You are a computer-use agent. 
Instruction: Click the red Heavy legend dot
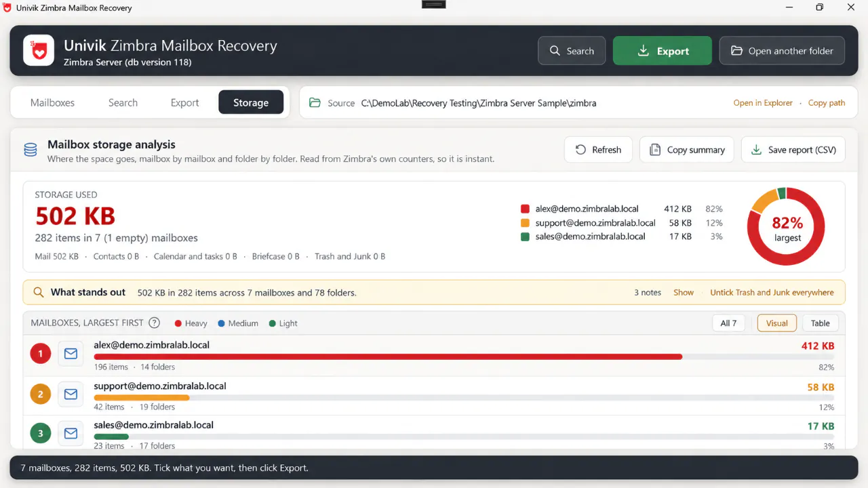[178, 323]
